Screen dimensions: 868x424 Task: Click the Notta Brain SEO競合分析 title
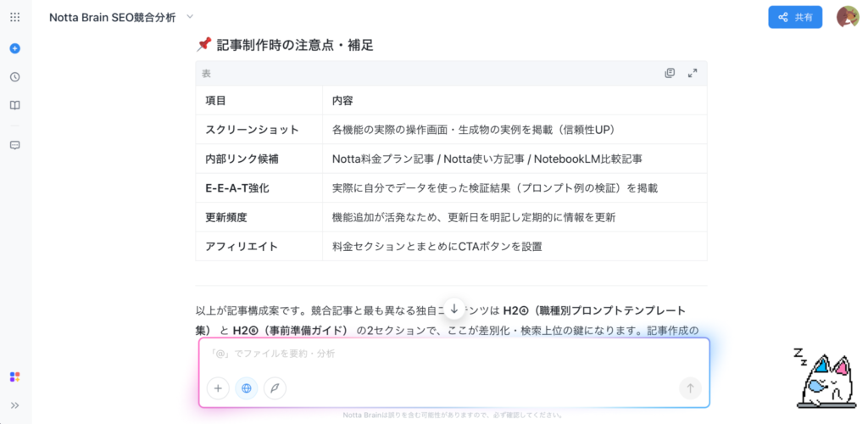(x=113, y=18)
